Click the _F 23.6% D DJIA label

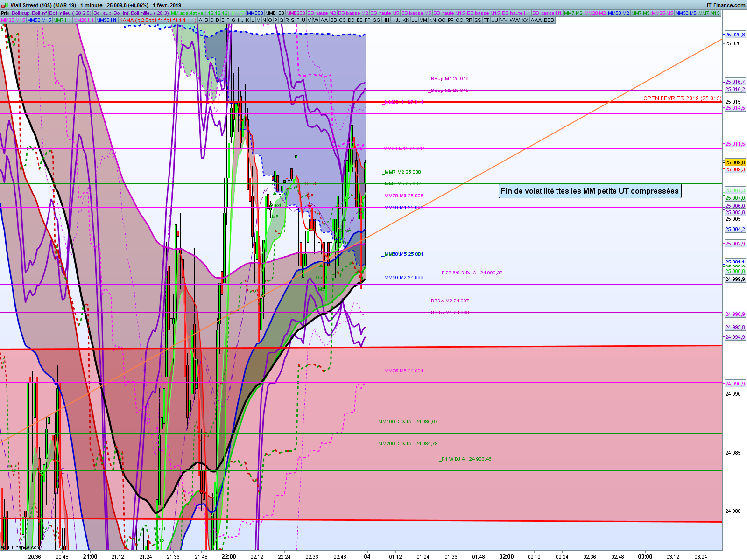point(471,273)
